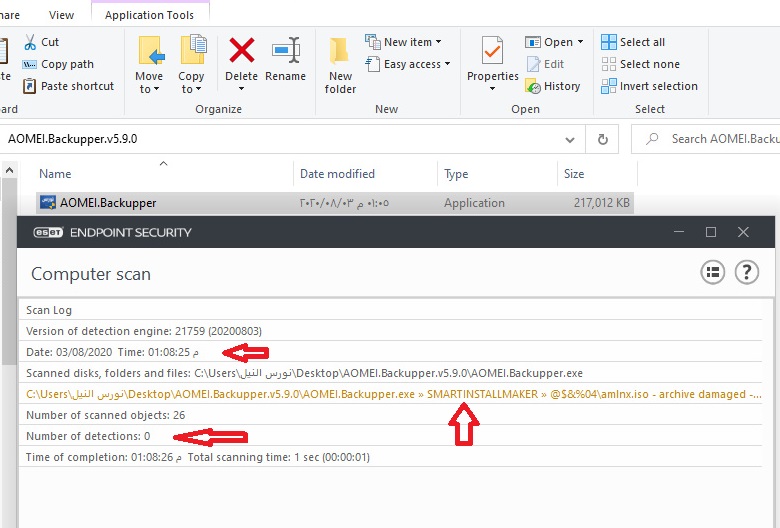Screen dimensions: 780x528
Task: Switch to the View ribbon tab
Action: (61, 15)
